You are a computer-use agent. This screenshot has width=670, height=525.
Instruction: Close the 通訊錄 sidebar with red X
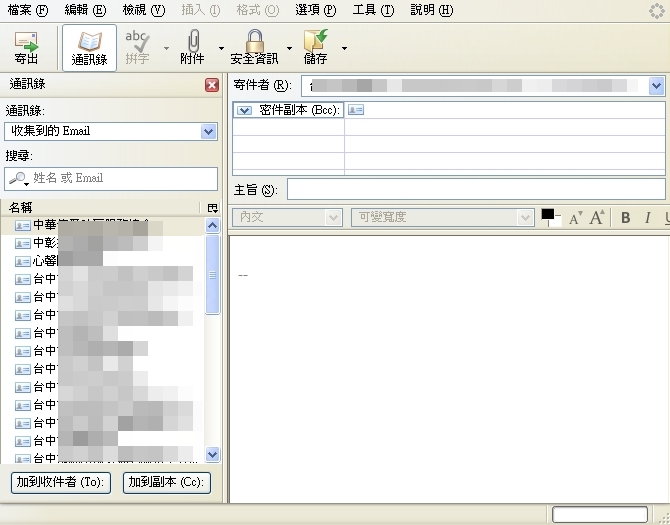coord(212,85)
